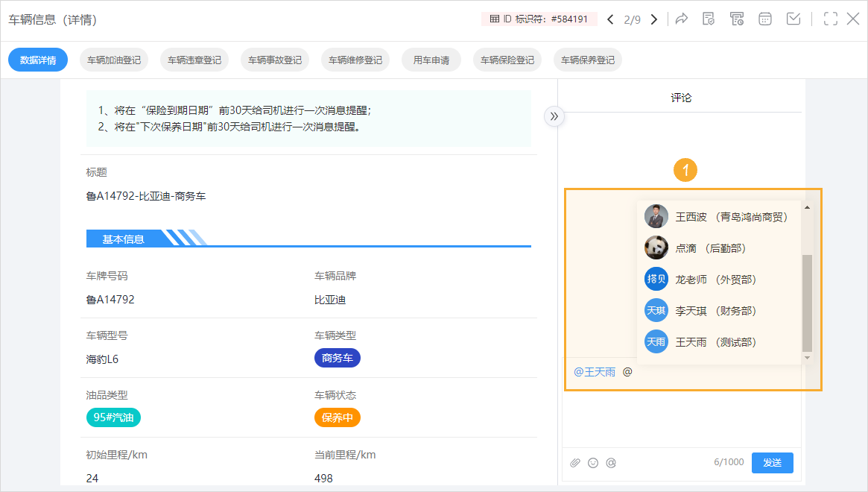The width and height of the screenshot is (868, 492).
Task: Go to the next record with the right chevron
Action: pyautogui.click(x=653, y=19)
